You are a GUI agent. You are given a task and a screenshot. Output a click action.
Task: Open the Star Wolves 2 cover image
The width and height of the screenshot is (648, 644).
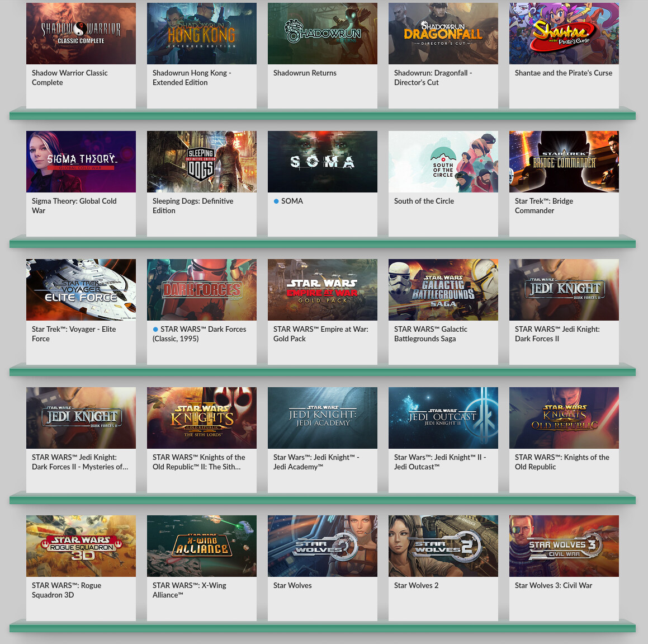443,546
